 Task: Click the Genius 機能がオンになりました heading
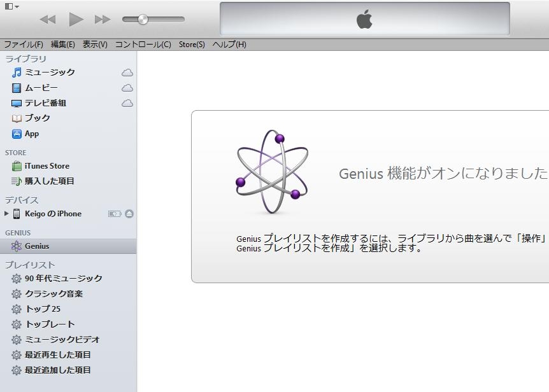click(x=443, y=174)
